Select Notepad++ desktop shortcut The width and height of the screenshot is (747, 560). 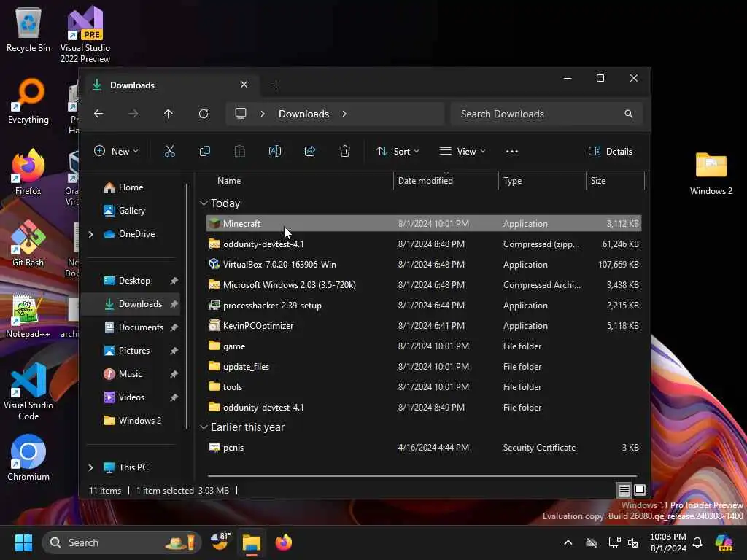(x=28, y=315)
